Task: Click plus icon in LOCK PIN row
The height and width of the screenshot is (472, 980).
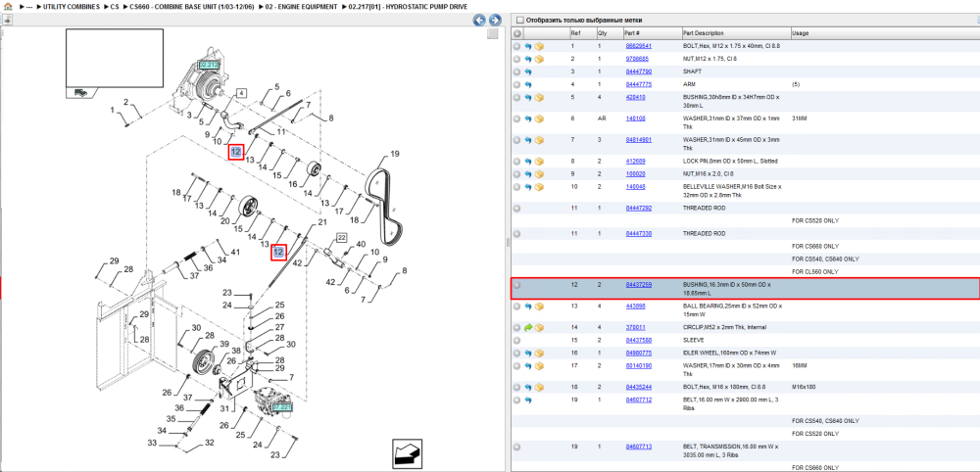Action: pos(516,161)
